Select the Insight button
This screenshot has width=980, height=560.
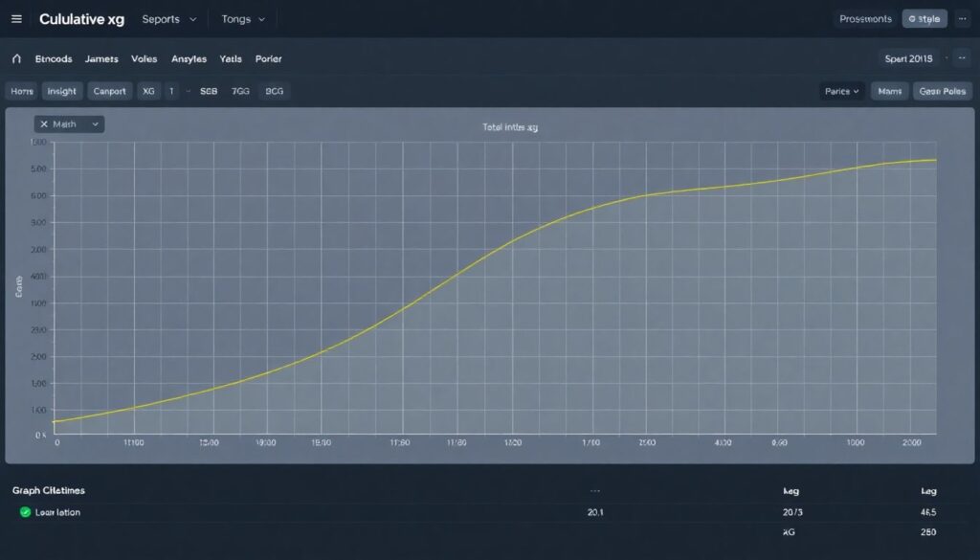tap(62, 91)
